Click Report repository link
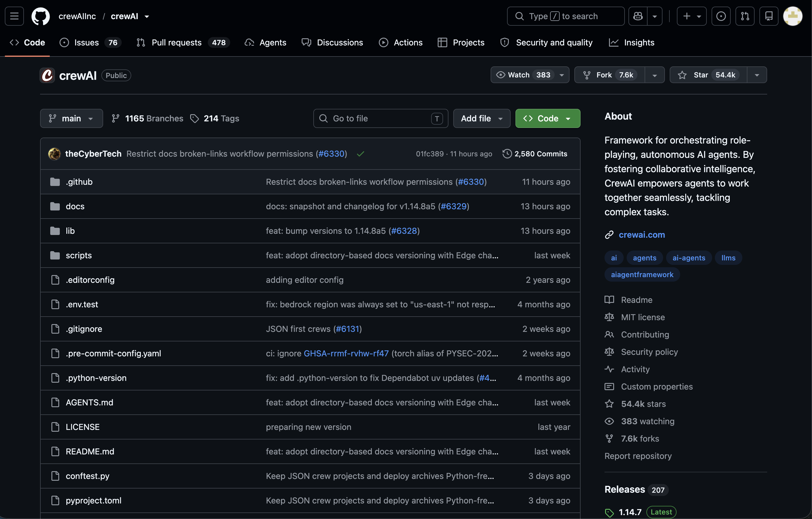The height and width of the screenshot is (519, 812). (638, 456)
